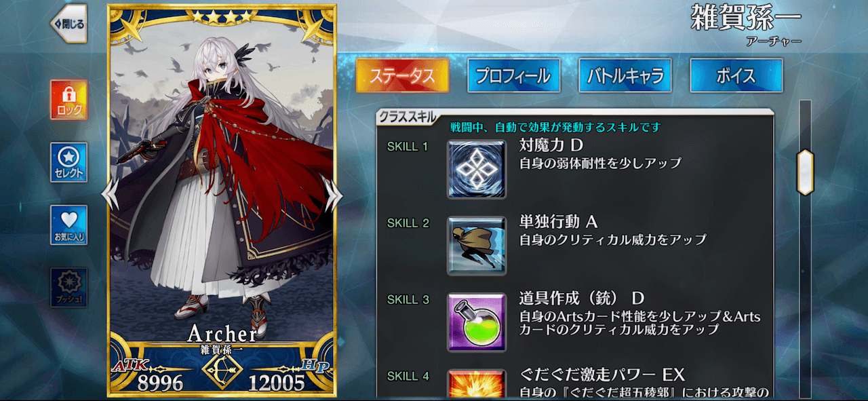This screenshot has width=868, height=401.
Task: Toggle the お気に入り heart favorite button
Action: click(68, 225)
